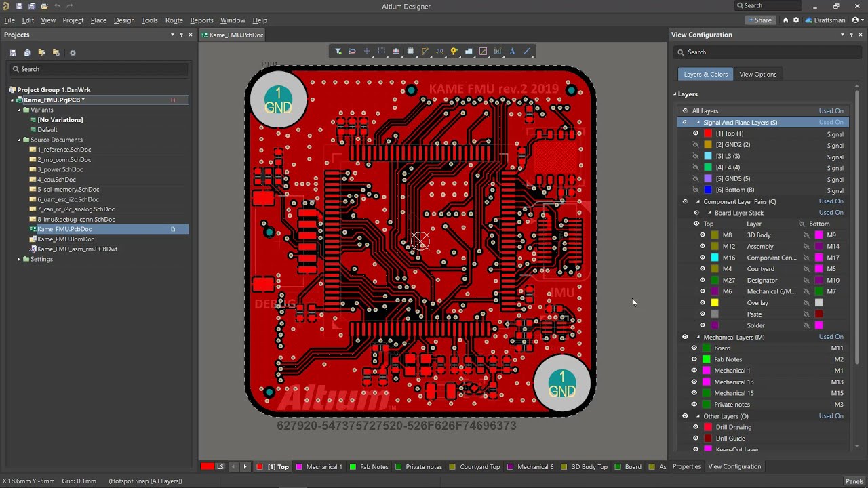Click the Projects panel search field
This screenshot has height=488, width=868.
pos(98,69)
